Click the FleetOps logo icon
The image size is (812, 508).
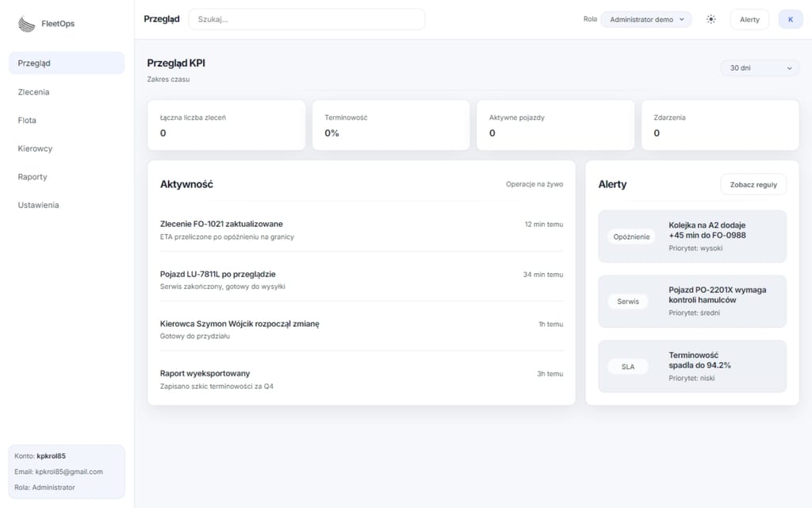26,24
